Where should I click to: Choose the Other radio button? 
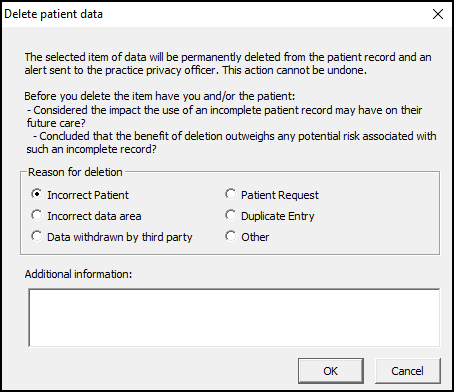coord(230,236)
